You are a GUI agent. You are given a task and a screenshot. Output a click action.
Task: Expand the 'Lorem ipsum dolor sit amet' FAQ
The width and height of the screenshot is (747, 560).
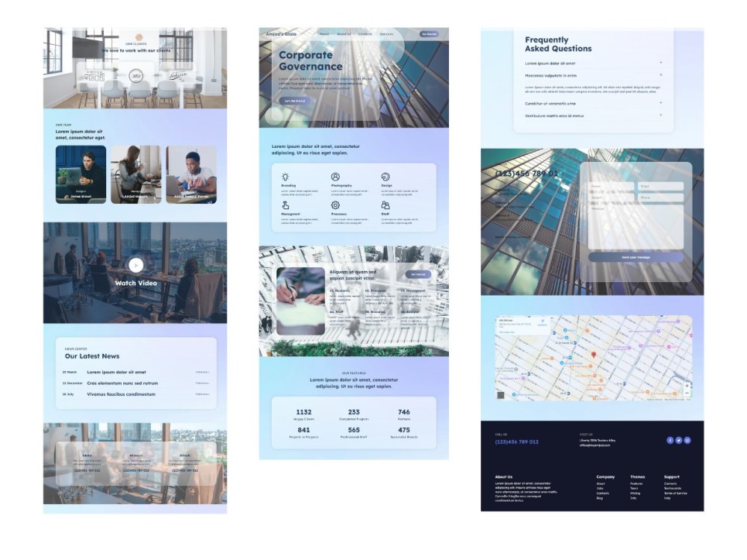point(593,63)
